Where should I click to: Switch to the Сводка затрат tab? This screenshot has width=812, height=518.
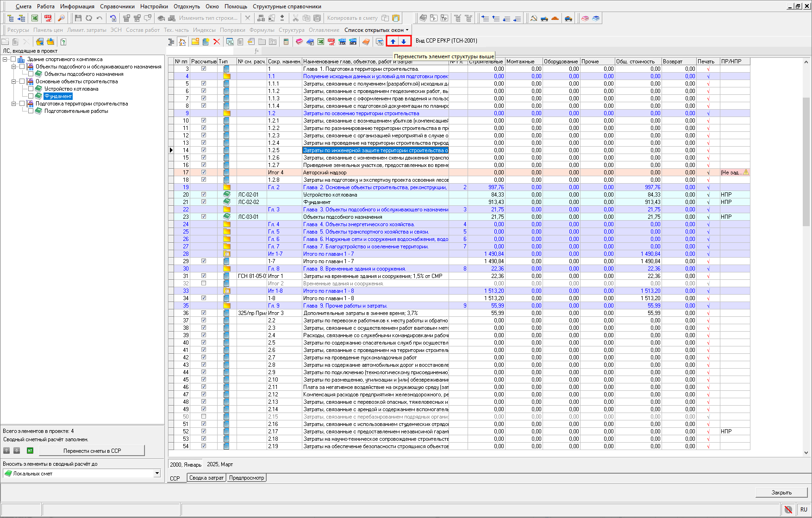(206, 478)
